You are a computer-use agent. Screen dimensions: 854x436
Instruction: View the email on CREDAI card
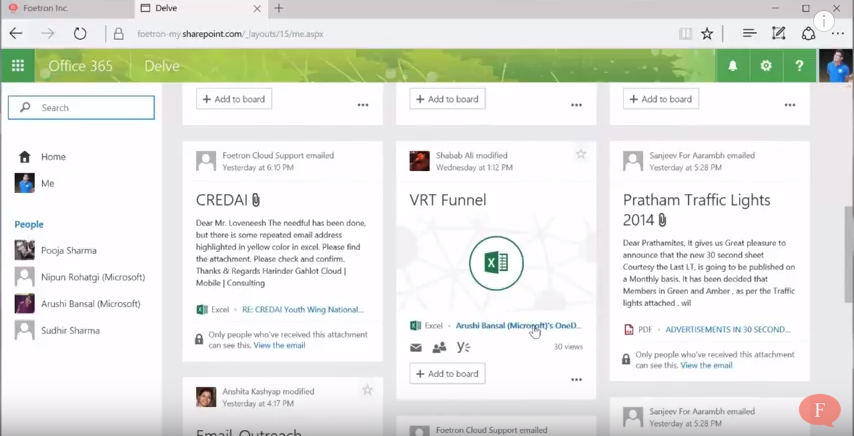[279, 345]
